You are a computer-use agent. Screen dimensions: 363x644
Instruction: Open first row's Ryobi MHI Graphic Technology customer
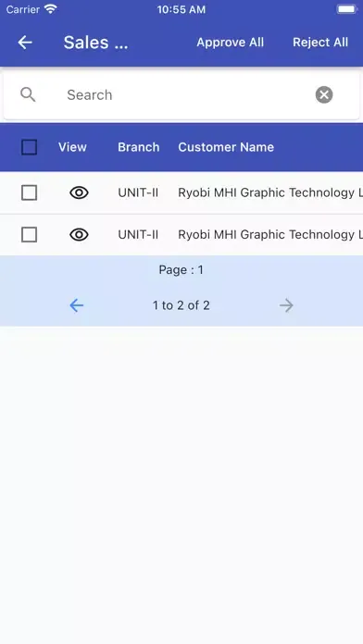[270, 192]
